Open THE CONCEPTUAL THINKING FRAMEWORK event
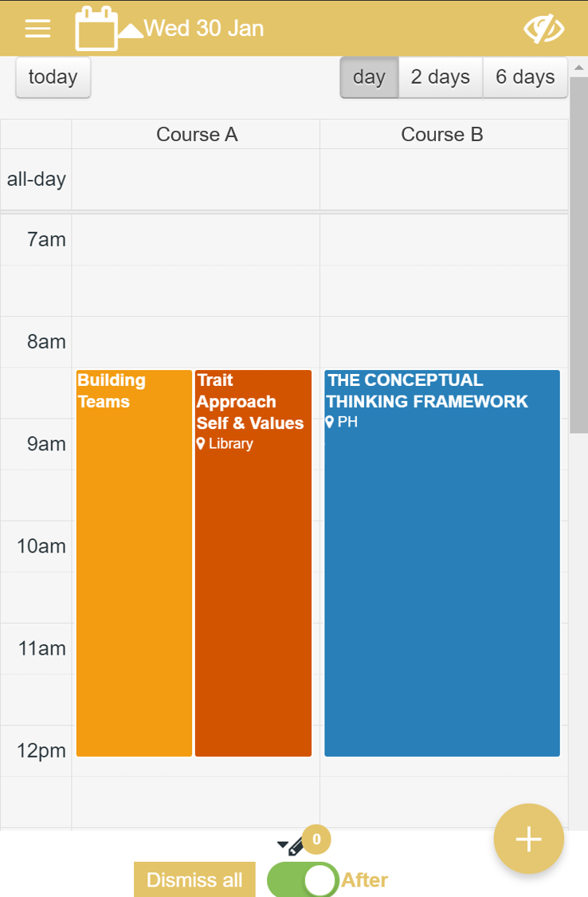Viewport: 588px width, 897px height. (442, 564)
